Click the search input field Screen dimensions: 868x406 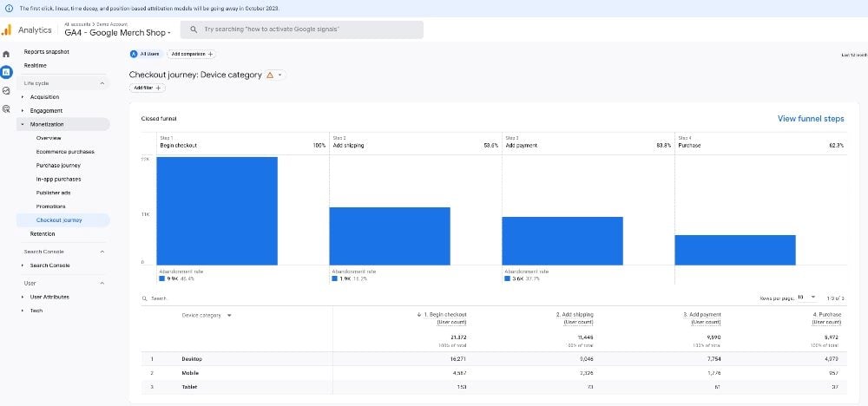click(x=303, y=29)
